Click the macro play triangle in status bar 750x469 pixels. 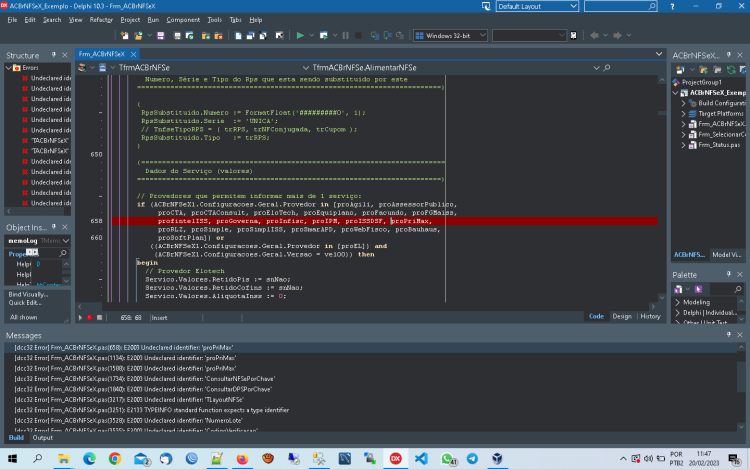click(x=80, y=317)
